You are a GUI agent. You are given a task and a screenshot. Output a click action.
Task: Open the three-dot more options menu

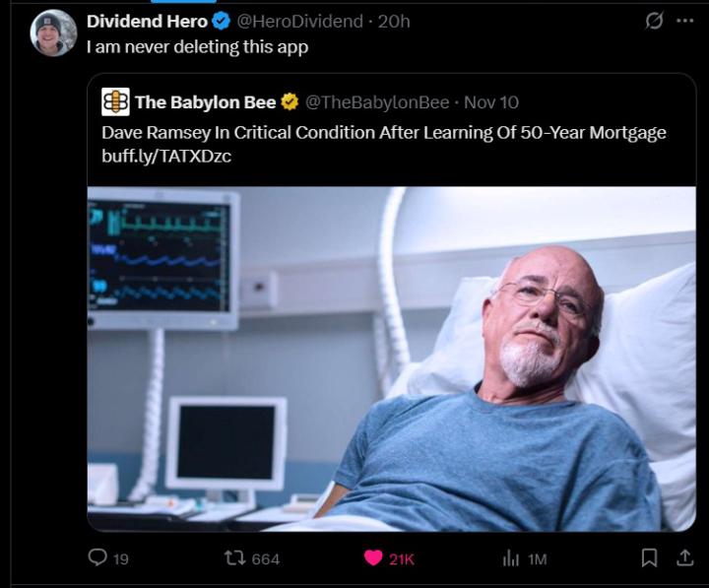pyautogui.click(x=685, y=21)
